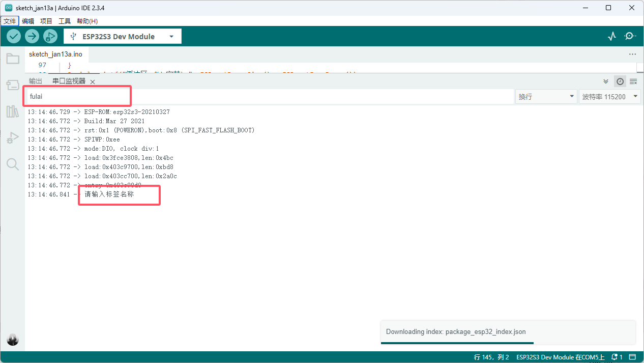The image size is (644, 363).
Task: Switch to the 输出 output tab
Action: (x=36, y=81)
